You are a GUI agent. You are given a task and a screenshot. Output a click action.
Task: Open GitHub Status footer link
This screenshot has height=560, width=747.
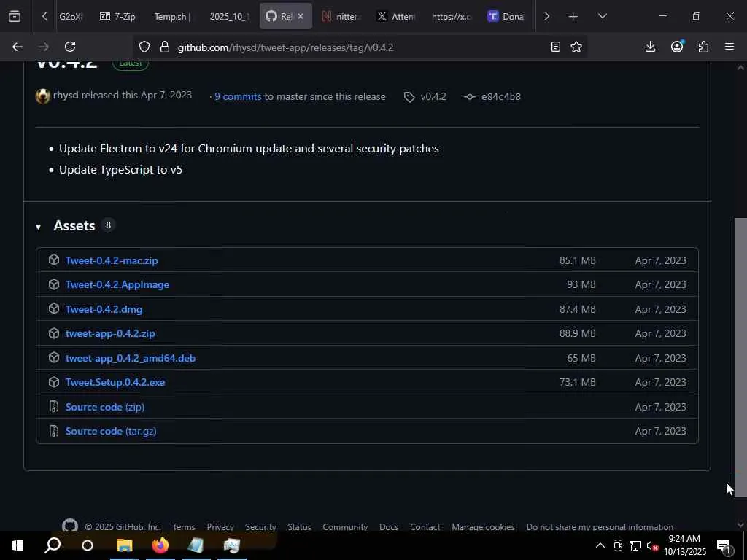[299, 526]
